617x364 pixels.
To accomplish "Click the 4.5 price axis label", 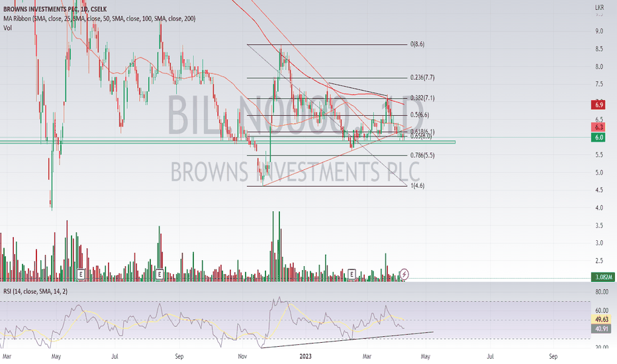I will [599, 190].
